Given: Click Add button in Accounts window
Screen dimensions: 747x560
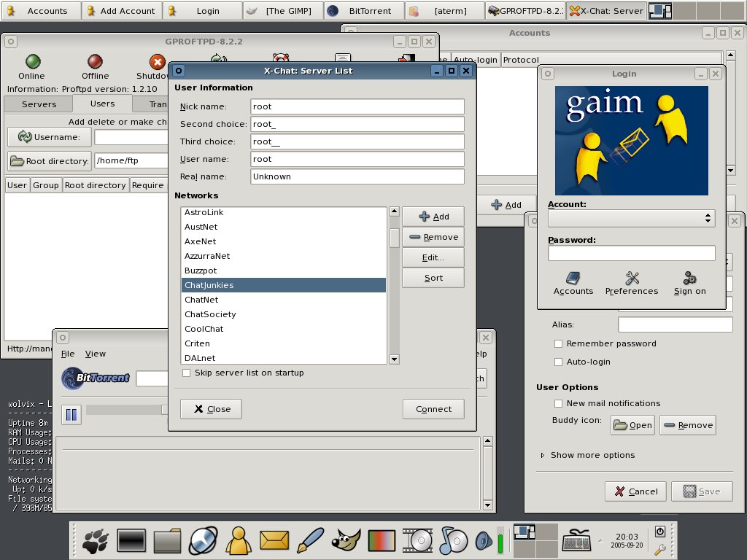Looking at the screenshot, I should [506, 205].
